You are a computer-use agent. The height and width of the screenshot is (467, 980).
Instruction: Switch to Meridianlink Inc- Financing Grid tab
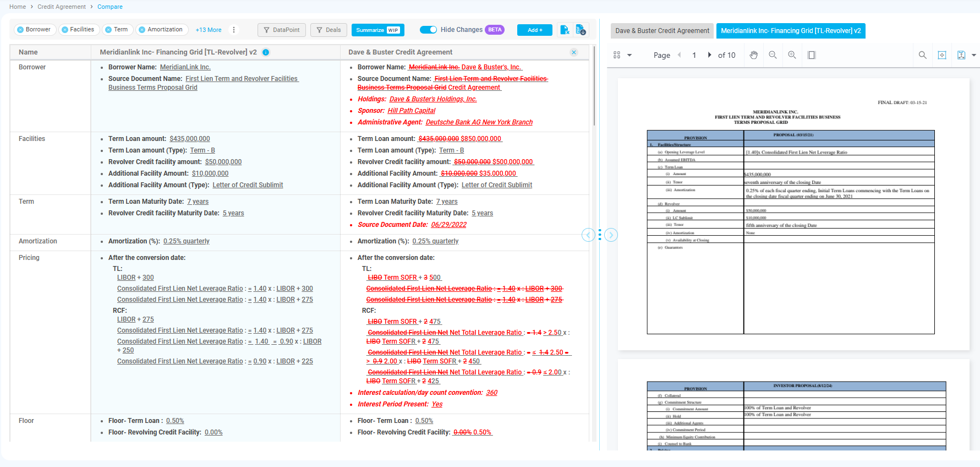(x=791, y=31)
